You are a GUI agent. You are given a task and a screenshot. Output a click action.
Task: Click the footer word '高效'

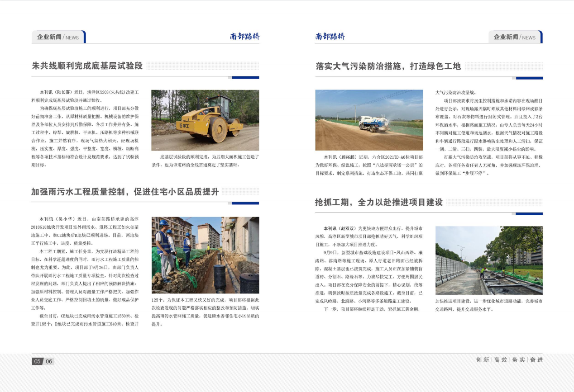point(501,360)
